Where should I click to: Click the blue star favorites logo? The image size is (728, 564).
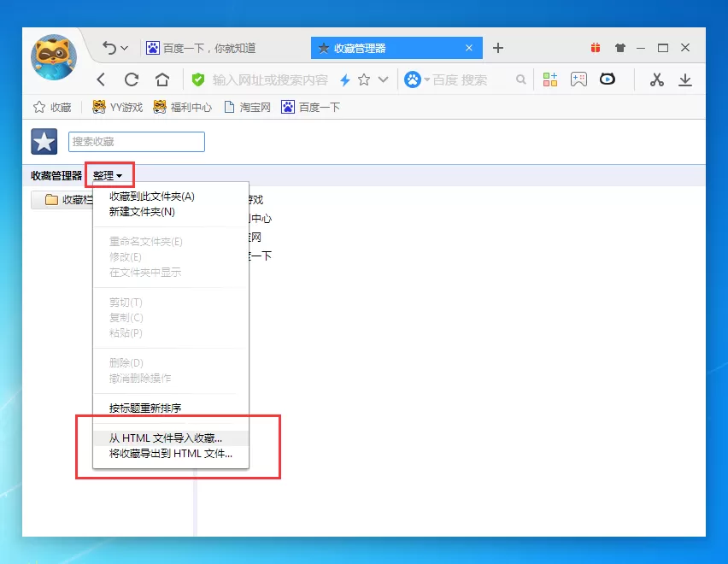click(44, 142)
